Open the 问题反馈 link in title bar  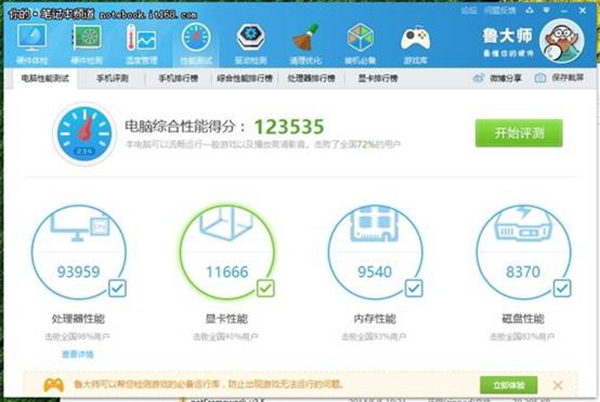[x=500, y=11]
